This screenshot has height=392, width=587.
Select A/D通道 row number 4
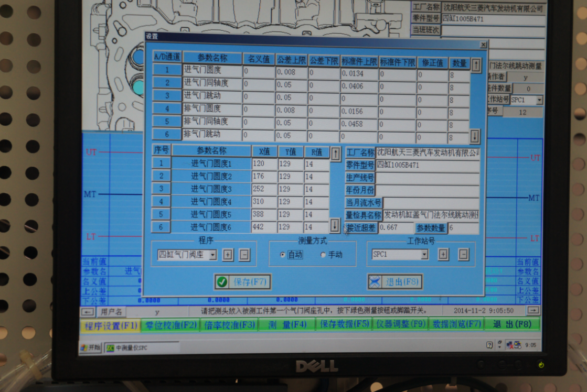click(167, 108)
